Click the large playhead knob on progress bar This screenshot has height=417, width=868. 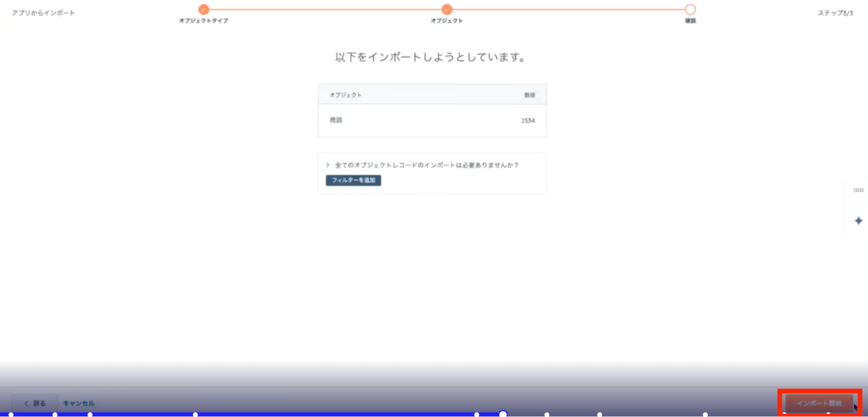tap(503, 414)
